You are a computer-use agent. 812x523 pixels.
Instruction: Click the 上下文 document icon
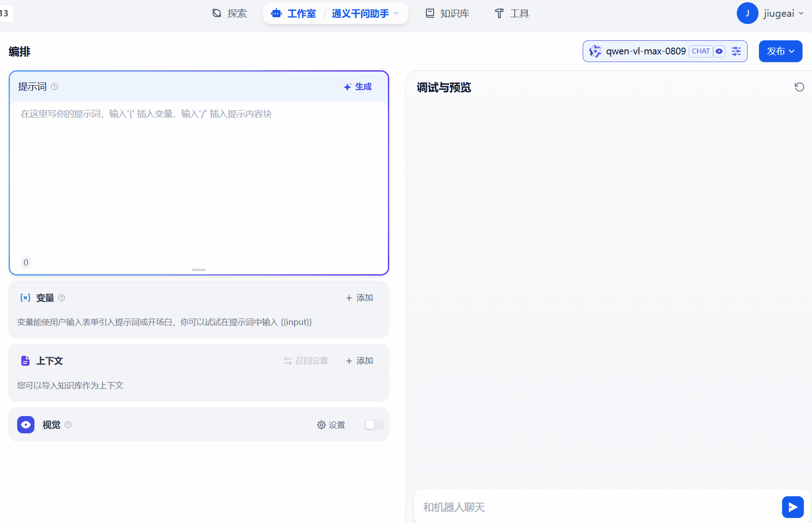pyautogui.click(x=25, y=360)
